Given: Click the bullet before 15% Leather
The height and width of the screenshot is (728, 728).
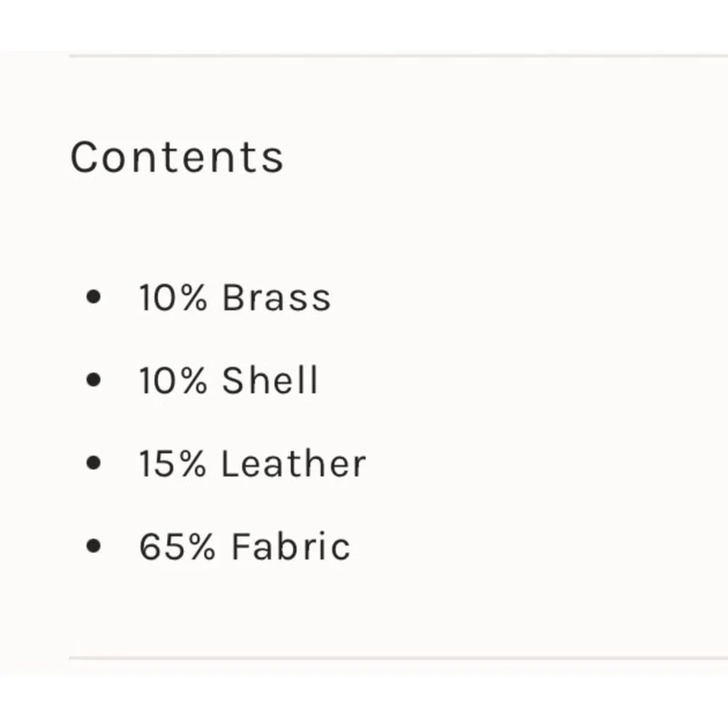Looking at the screenshot, I should coord(93,463).
